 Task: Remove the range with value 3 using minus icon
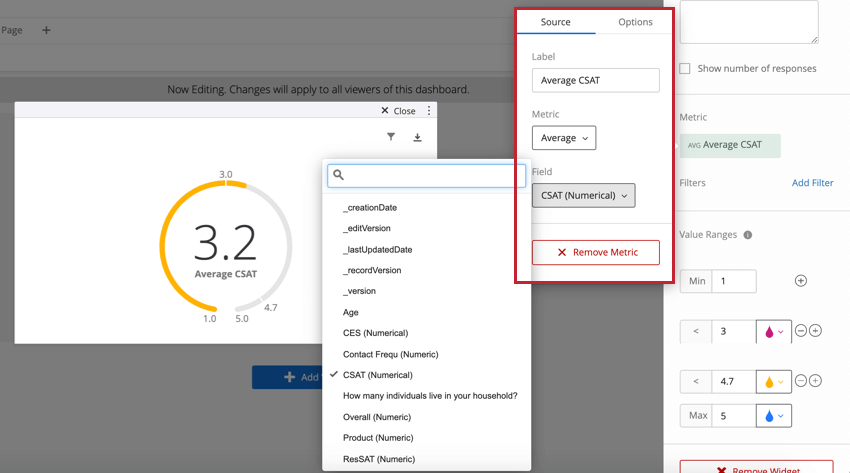[800, 331]
